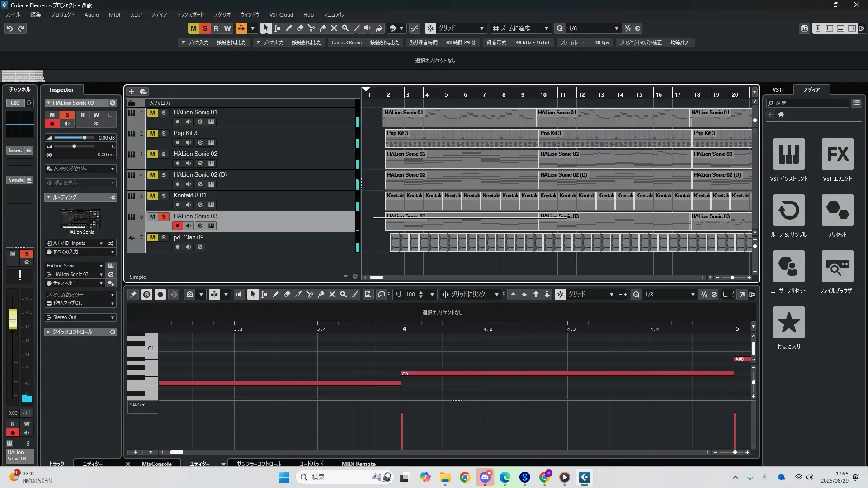The image size is (868, 488).
Task: Open VST Effects media tile
Action: [837, 155]
